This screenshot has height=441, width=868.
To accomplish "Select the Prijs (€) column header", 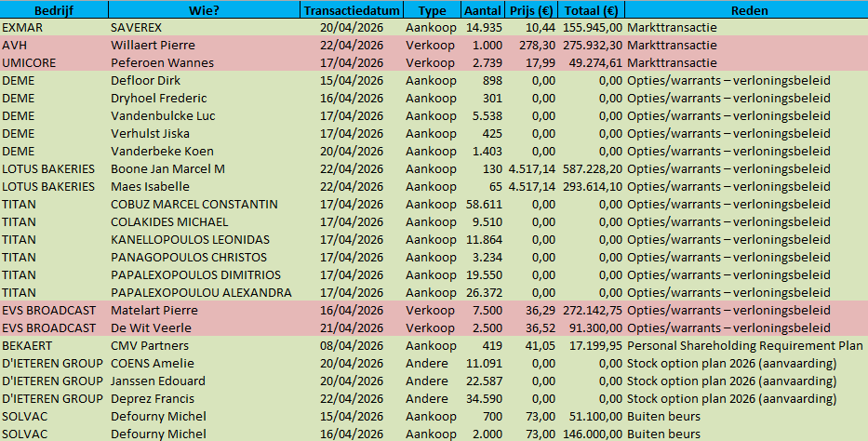I will [x=532, y=9].
